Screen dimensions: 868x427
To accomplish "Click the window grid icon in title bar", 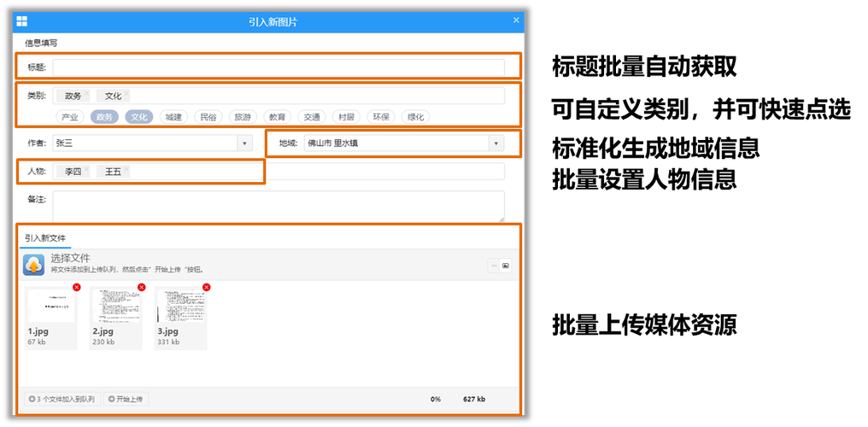I will coord(22,21).
